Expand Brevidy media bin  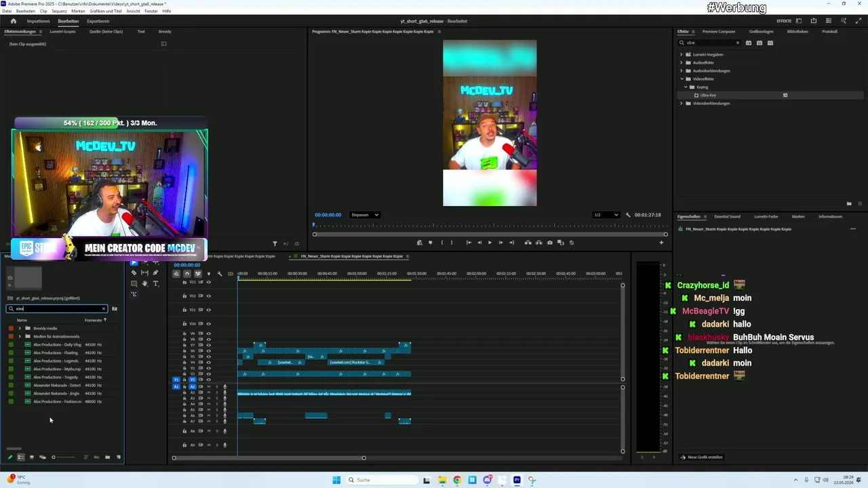(20, 328)
